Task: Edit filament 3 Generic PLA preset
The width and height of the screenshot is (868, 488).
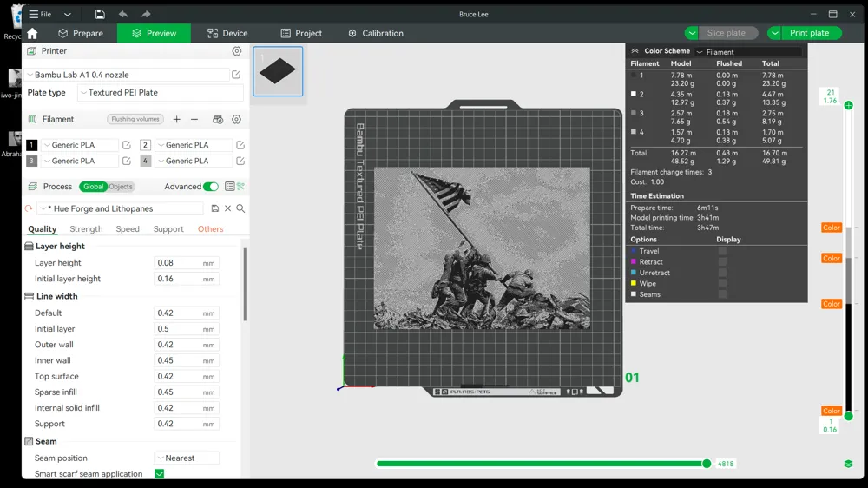Action: pos(126,162)
